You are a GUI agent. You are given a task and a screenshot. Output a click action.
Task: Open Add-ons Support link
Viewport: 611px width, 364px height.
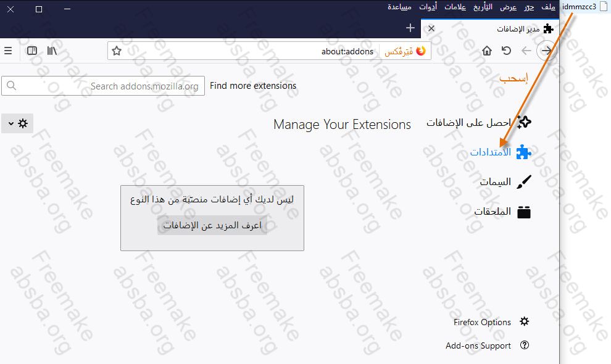(x=478, y=345)
